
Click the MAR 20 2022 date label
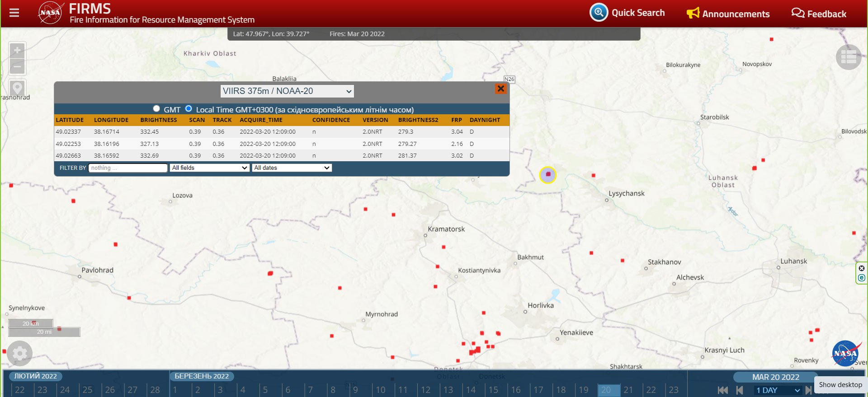click(x=775, y=377)
